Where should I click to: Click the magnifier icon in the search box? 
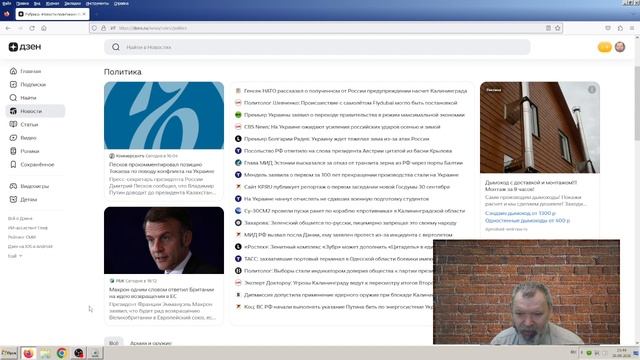[116, 47]
